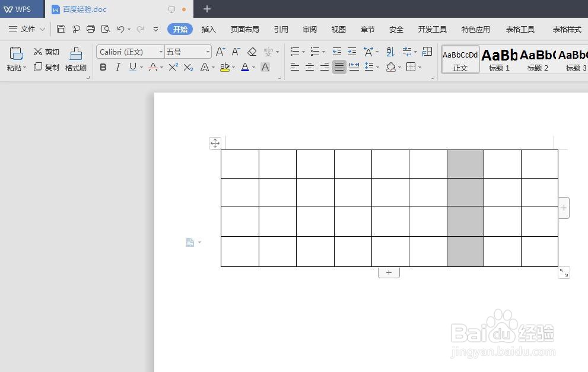Expand the bullets style dropdown arrow
This screenshot has height=372, width=588.
[x=303, y=52]
